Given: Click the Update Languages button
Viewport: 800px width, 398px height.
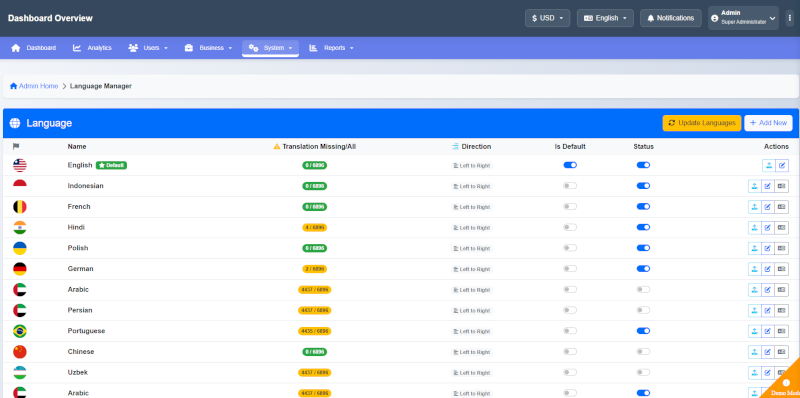Looking at the screenshot, I should 702,123.
